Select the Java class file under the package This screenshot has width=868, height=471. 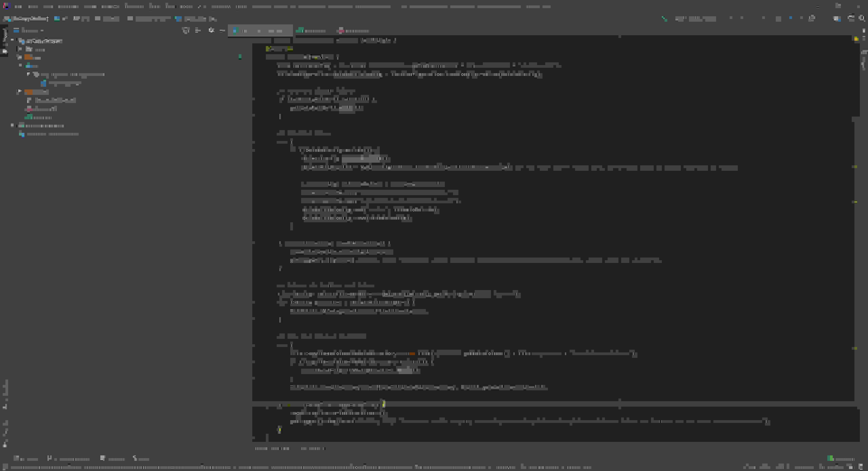pos(61,83)
